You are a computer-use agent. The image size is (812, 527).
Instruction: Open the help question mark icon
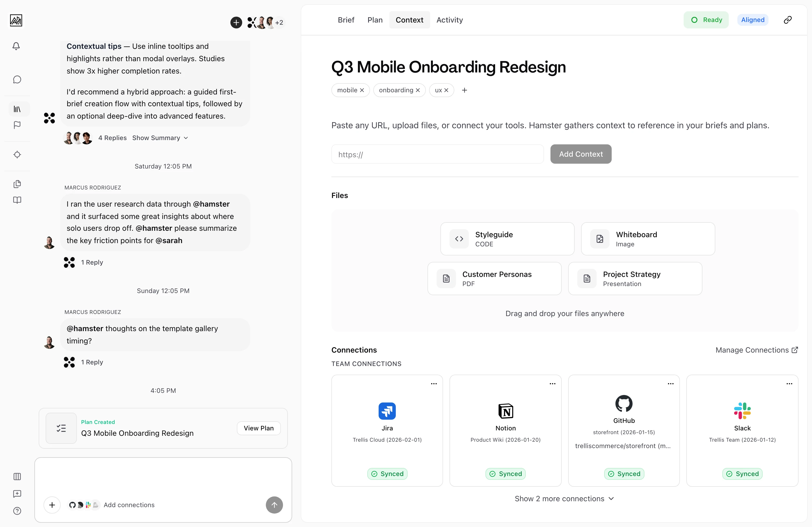(17, 511)
